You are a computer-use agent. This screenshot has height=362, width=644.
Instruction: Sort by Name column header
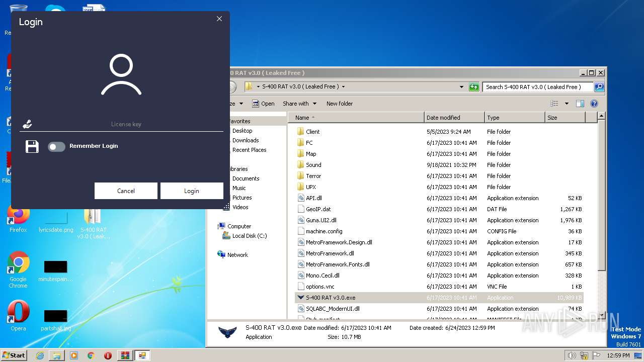click(356, 118)
